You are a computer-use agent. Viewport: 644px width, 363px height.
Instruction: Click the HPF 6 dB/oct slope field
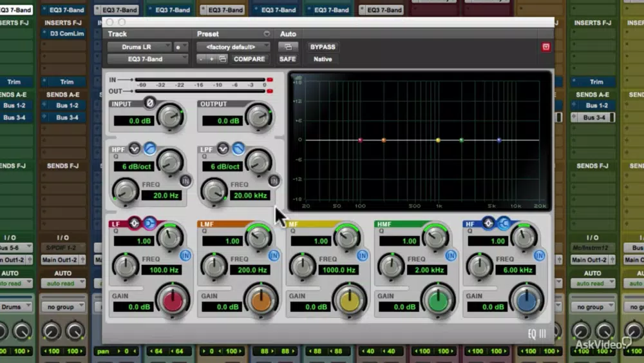click(133, 166)
